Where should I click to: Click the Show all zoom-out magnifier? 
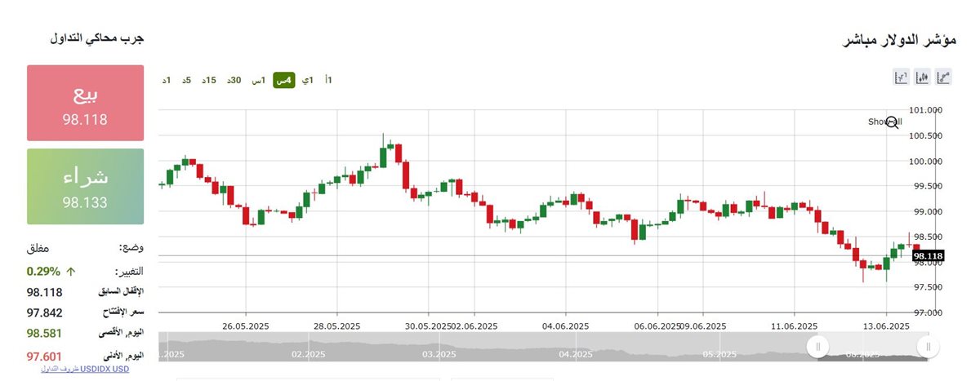(x=892, y=122)
